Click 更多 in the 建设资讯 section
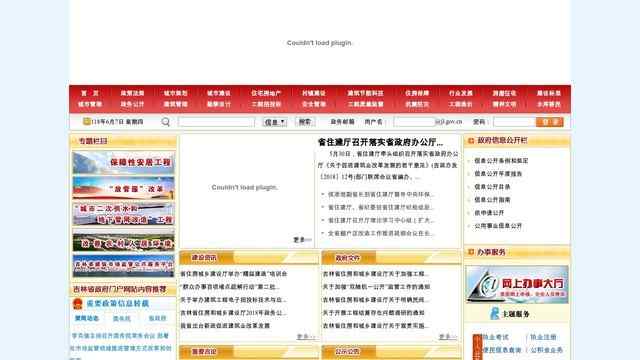640x360 pixels. [306, 337]
